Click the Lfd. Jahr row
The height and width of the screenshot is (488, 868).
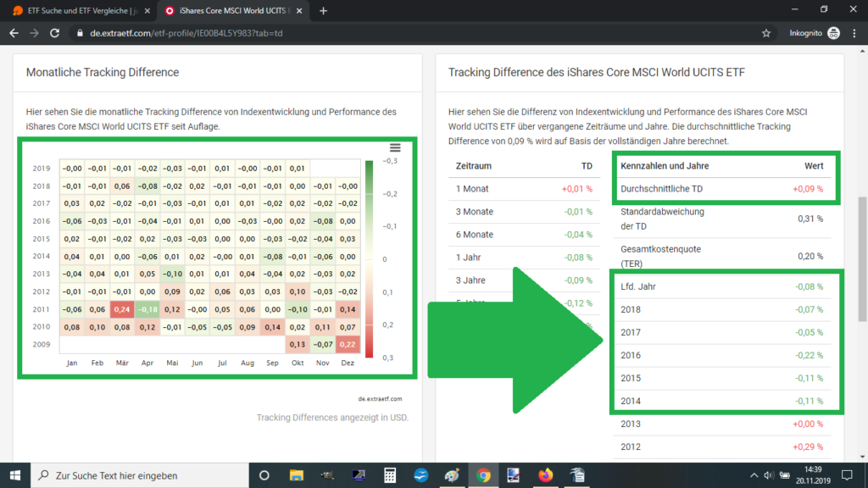pyautogui.click(x=722, y=286)
